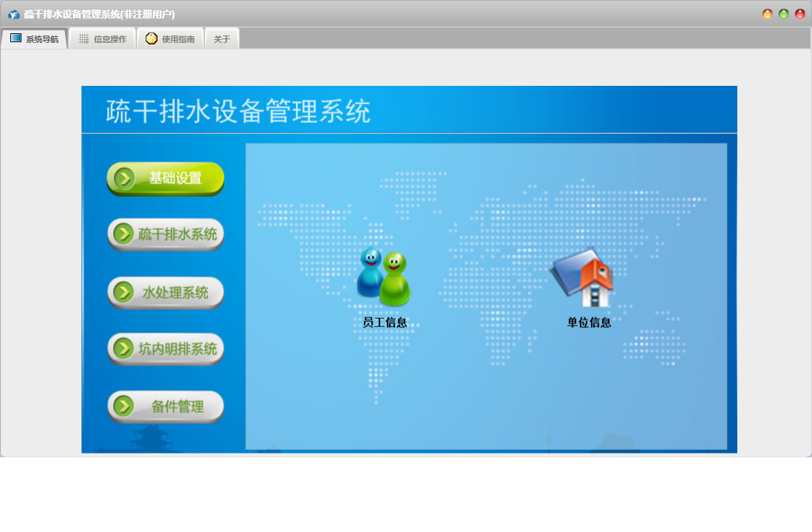Click the grid icon on 信息操作 tab
This screenshot has height=532, width=812.
pyautogui.click(x=84, y=39)
